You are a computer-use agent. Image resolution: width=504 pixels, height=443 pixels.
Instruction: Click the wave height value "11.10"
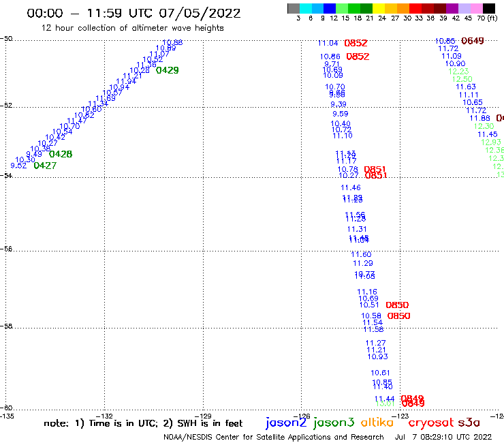pos(343,136)
